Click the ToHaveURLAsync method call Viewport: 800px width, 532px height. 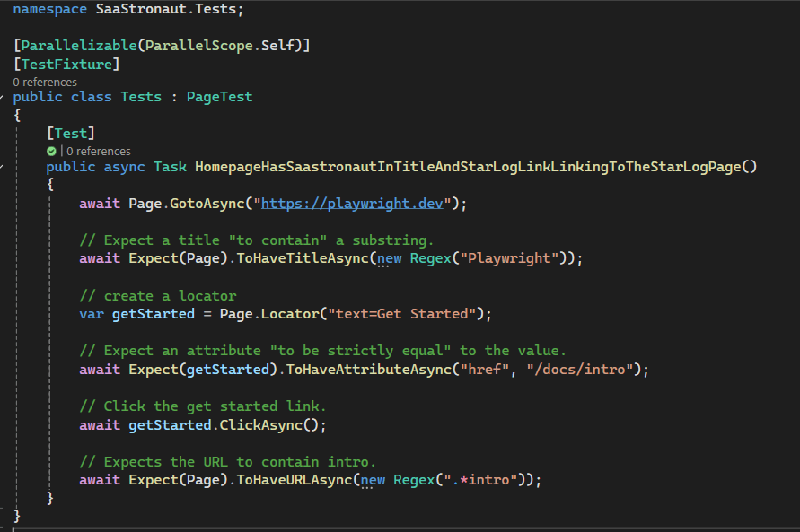tap(293, 480)
